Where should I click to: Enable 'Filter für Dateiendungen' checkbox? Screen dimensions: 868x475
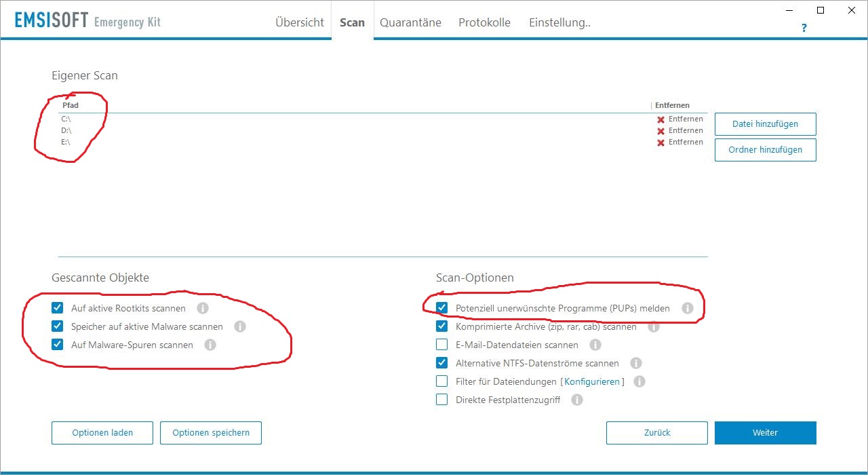click(442, 381)
